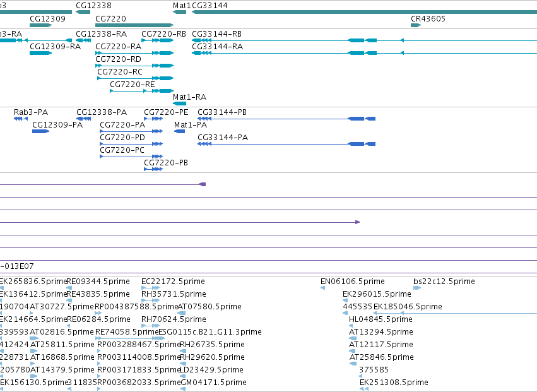Select the CG7220-PD protein label
Image resolution: width=537 pixels, height=392 pixels.
[122, 138]
